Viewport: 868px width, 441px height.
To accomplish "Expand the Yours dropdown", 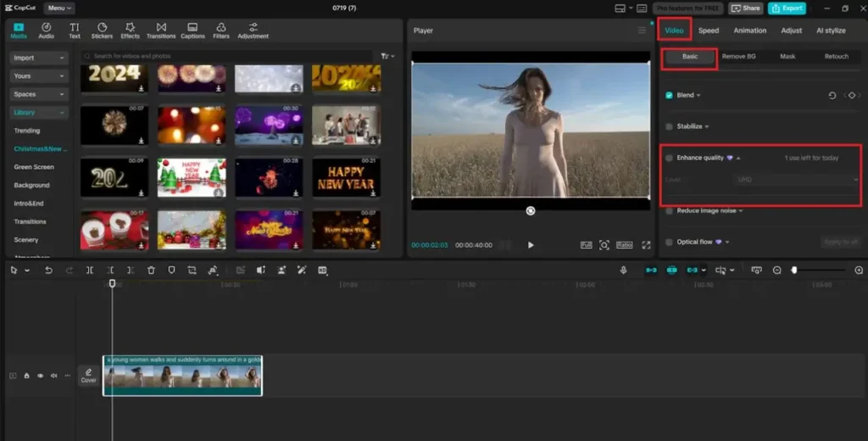I will pos(39,75).
